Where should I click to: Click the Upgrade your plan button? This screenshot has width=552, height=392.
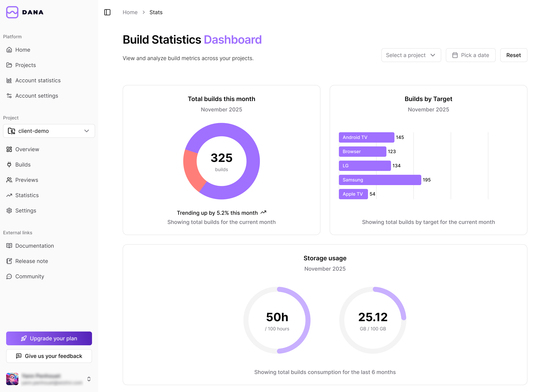[x=49, y=338]
